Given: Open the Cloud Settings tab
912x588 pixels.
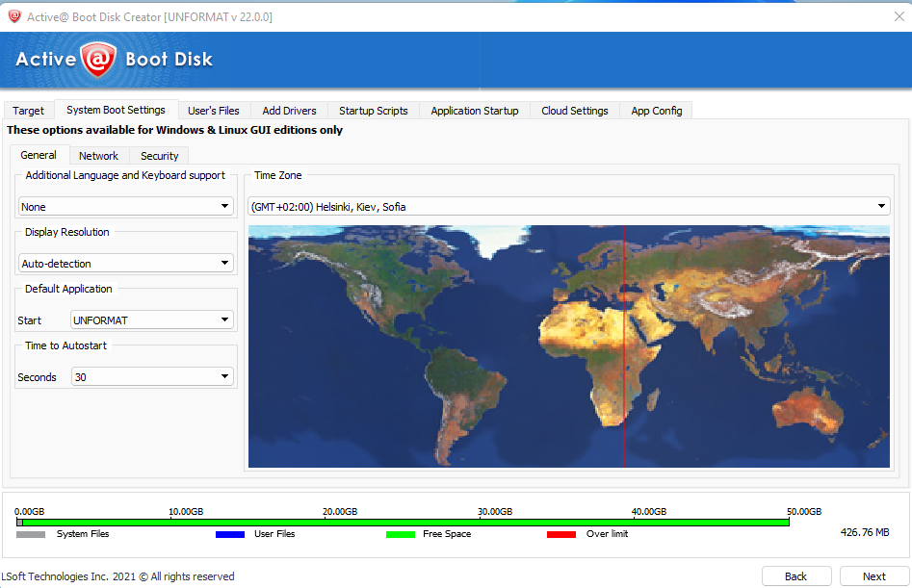Looking at the screenshot, I should (574, 111).
